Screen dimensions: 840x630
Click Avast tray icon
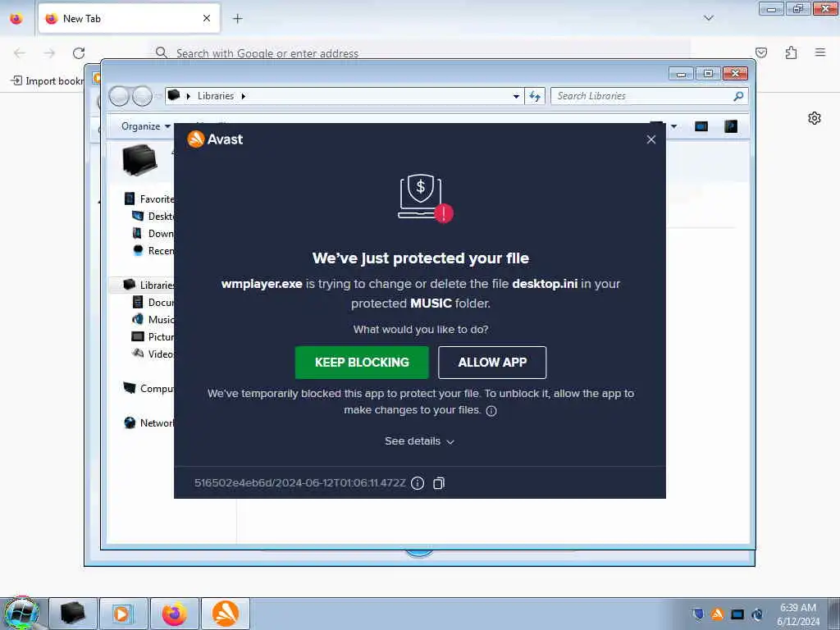717,614
